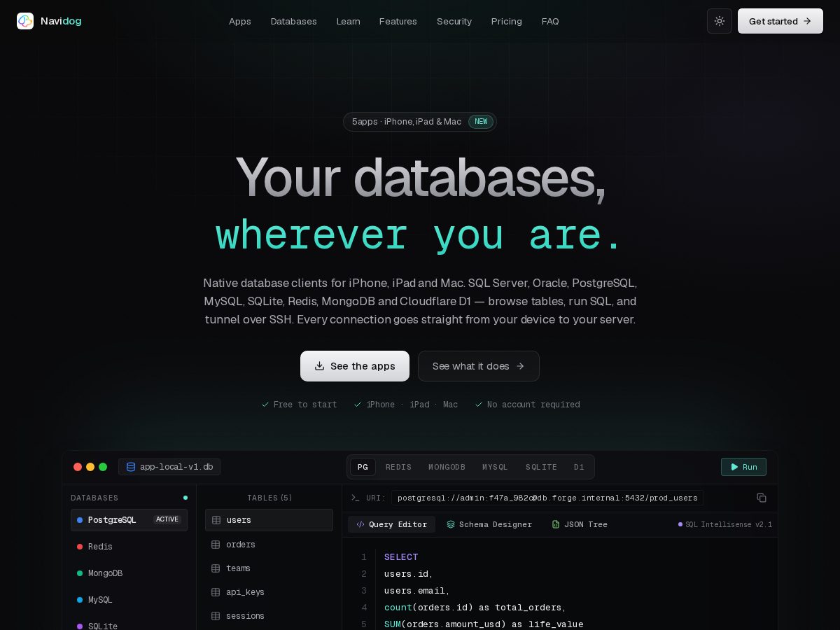Open the Schema Designer tab

point(489,524)
